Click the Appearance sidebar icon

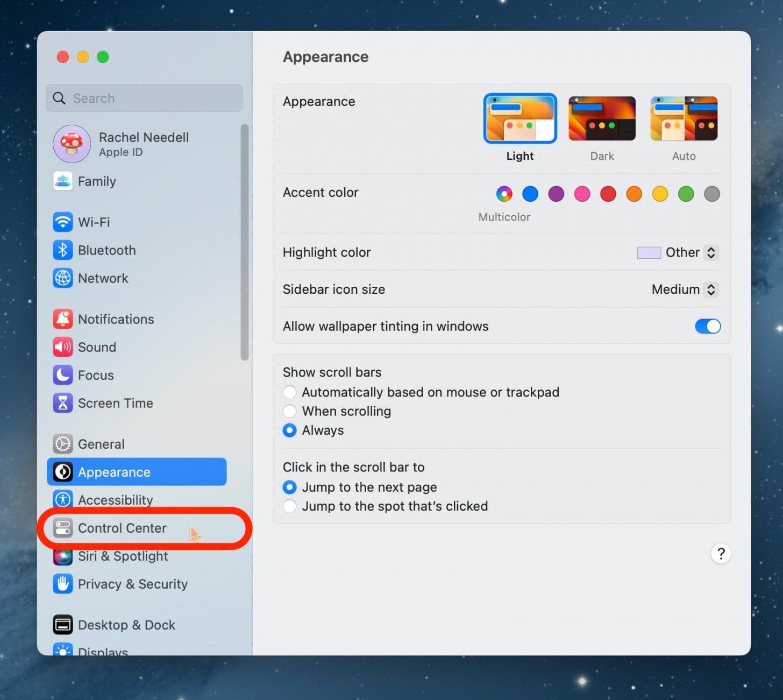pyautogui.click(x=63, y=472)
